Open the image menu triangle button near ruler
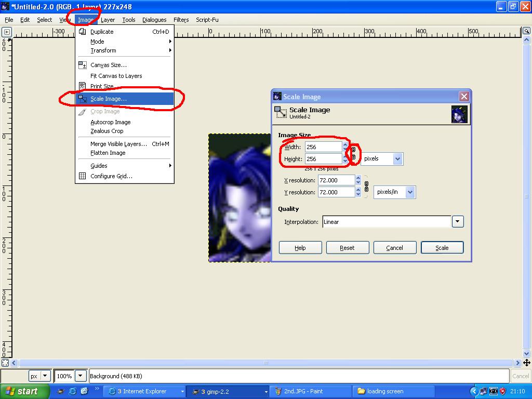Viewport: 532px width, 399px height. 6,32
